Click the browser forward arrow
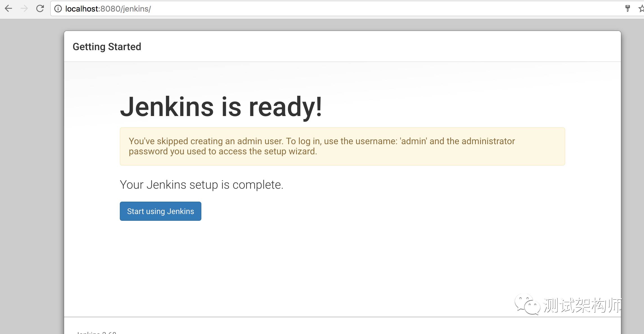644x334 pixels. point(24,9)
